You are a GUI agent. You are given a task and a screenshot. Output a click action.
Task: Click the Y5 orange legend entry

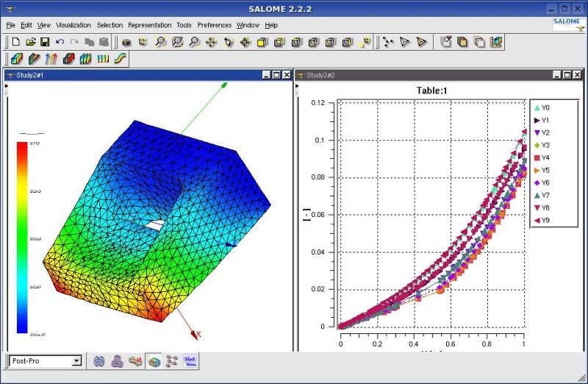click(x=542, y=171)
